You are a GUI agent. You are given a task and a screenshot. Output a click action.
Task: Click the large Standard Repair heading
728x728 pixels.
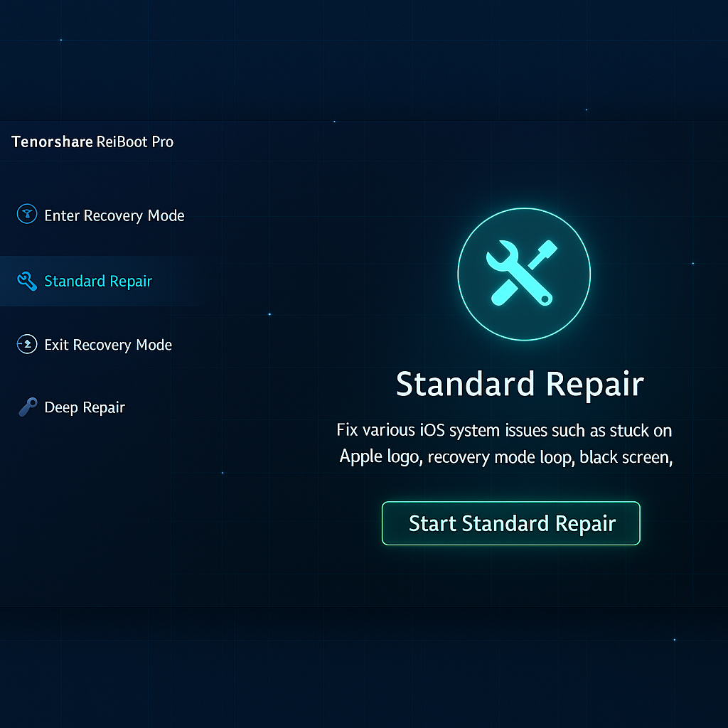coord(520,384)
